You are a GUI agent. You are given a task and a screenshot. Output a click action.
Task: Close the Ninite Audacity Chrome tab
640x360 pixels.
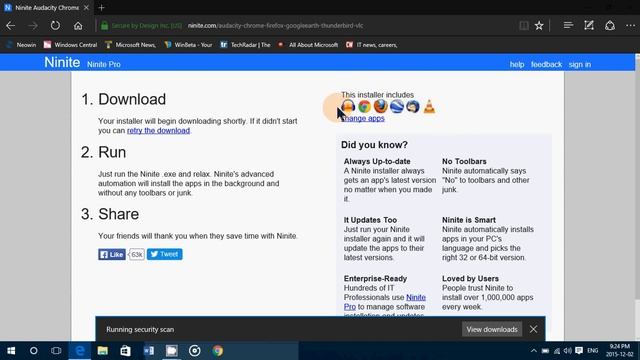(x=86, y=7)
